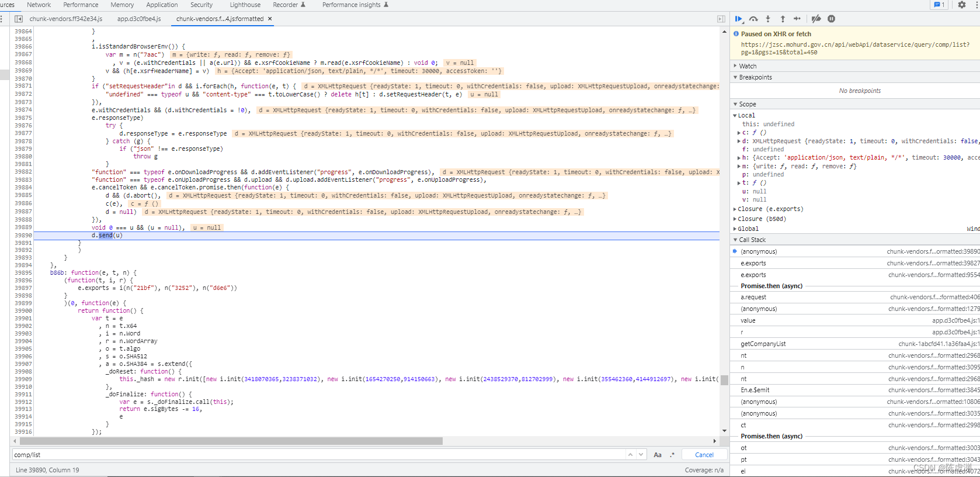Open chunk-1abcfd41 source link for getCompanyList

[x=939, y=344]
